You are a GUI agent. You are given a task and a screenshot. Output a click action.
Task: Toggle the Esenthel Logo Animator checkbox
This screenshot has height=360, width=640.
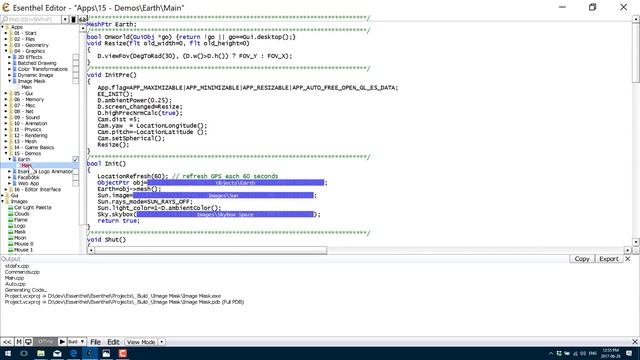[x=76, y=171]
